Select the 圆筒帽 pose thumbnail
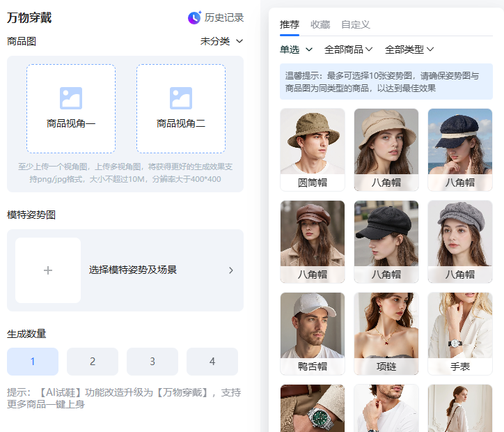 pyautogui.click(x=313, y=149)
